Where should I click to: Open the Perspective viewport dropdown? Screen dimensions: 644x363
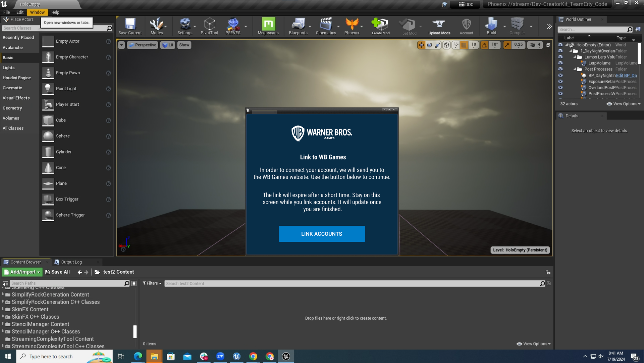tap(143, 45)
